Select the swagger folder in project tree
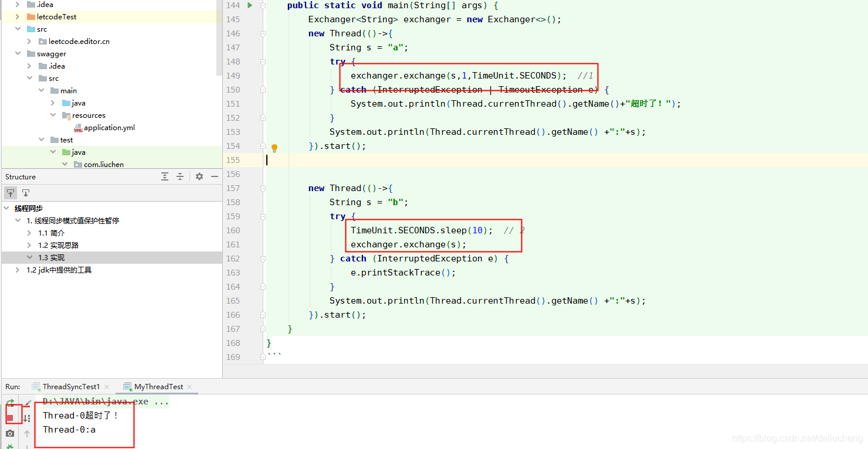 (52, 54)
